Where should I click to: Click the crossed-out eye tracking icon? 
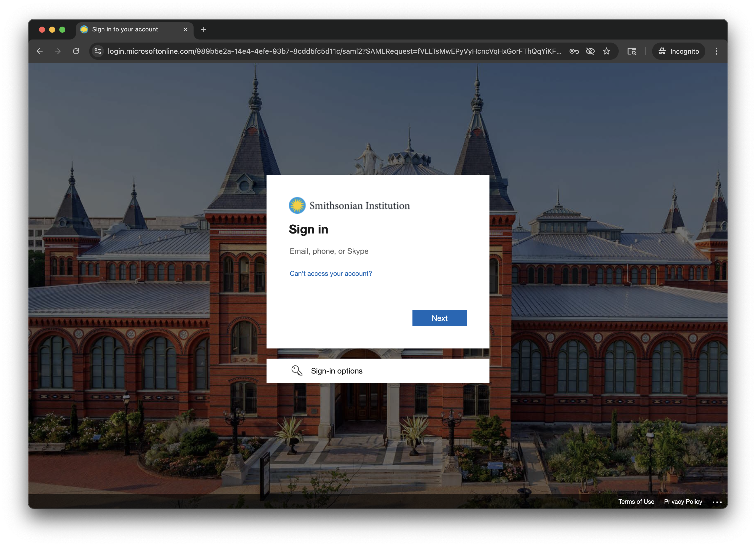tap(590, 51)
